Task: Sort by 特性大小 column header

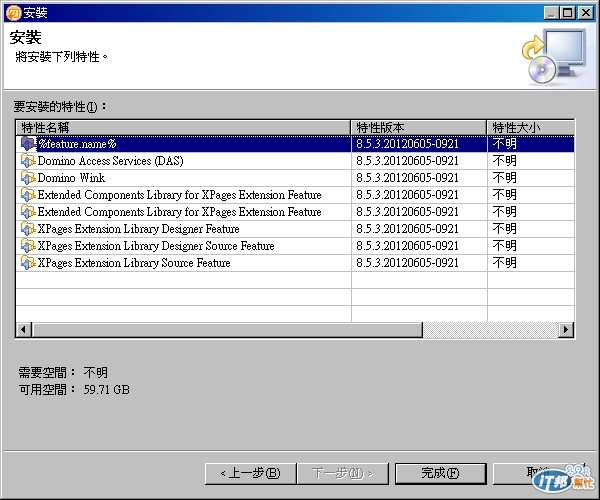Action: click(531, 128)
